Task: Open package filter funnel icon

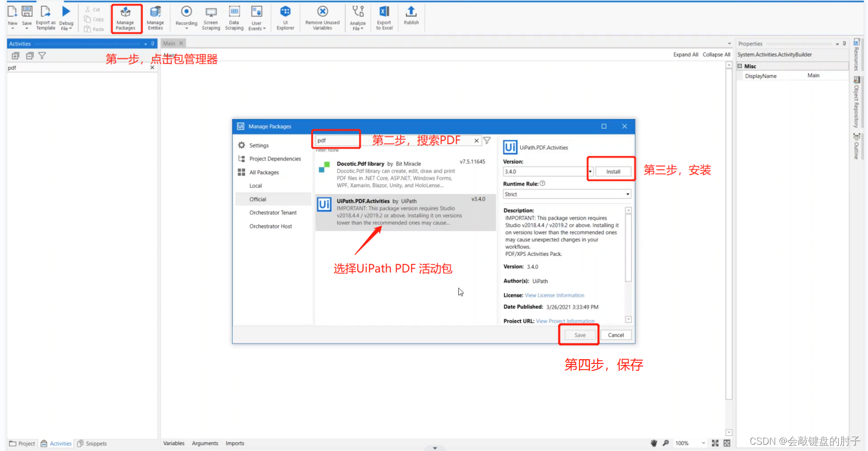Action: coord(487,141)
